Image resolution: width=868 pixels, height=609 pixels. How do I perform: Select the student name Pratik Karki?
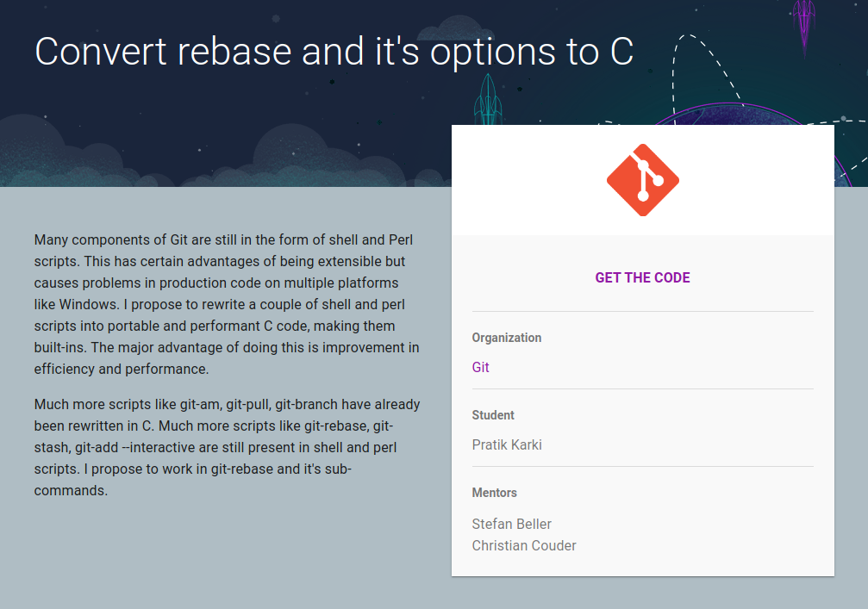pos(507,444)
